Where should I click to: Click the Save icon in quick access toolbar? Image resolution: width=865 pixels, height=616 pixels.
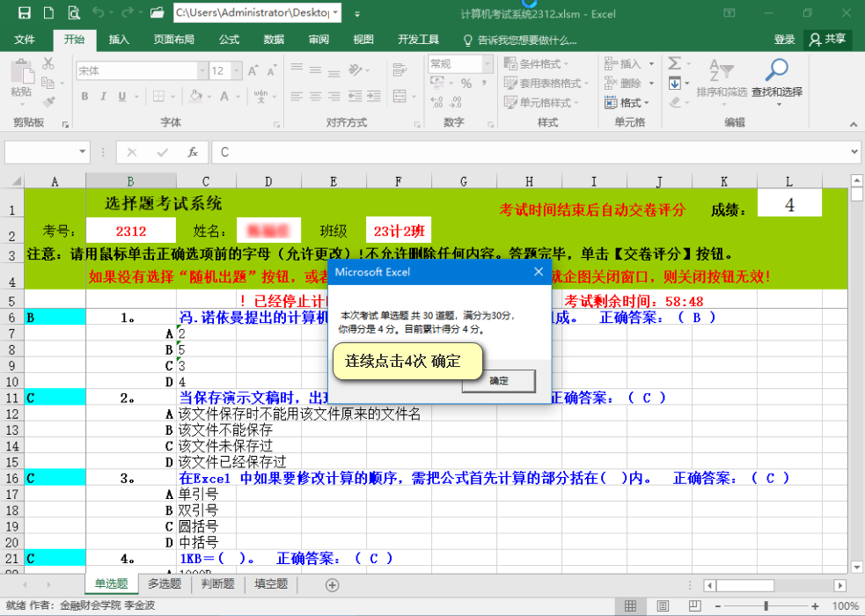25,12
